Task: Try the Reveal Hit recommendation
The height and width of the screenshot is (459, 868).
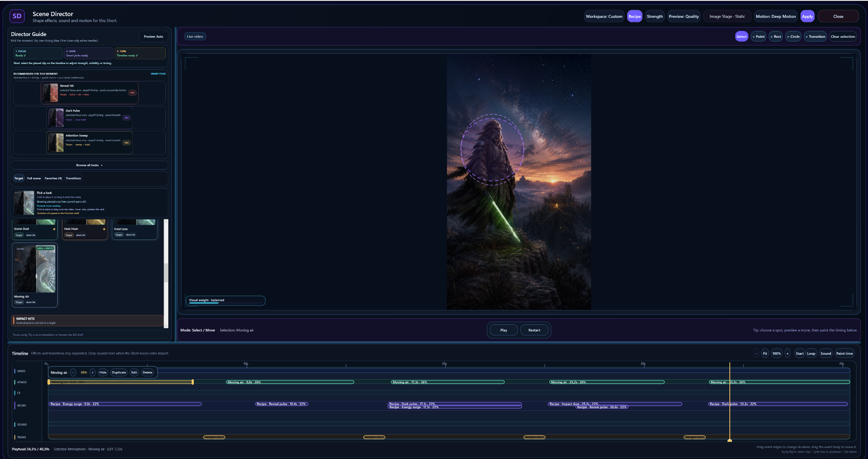Action: [132, 93]
